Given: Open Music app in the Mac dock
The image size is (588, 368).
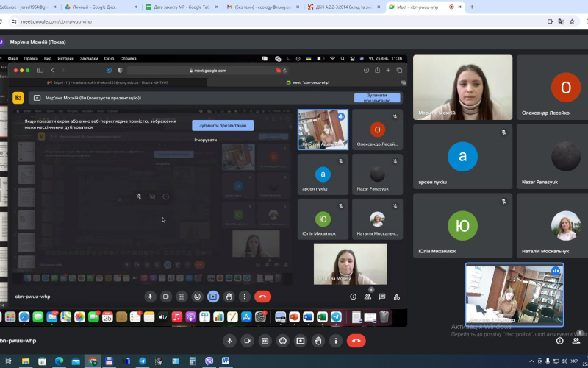Looking at the screenshot, I should (x=177, y=317).
